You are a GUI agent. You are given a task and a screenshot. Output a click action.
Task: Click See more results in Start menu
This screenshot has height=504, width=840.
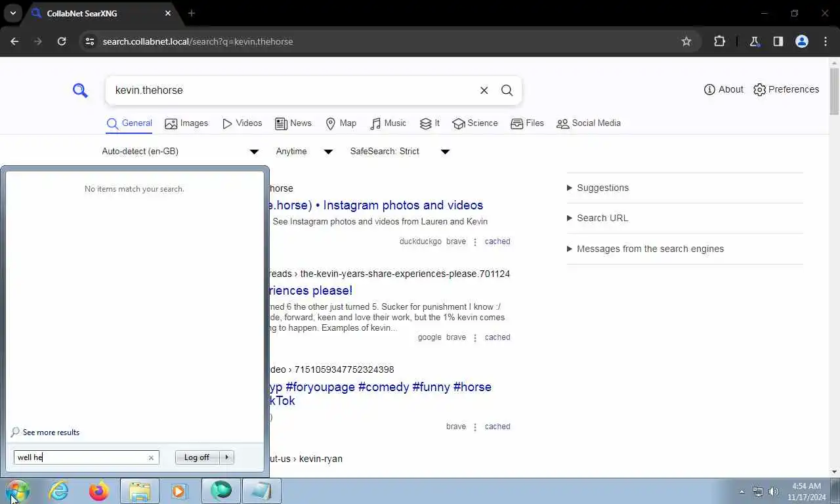tap(45, 432)
